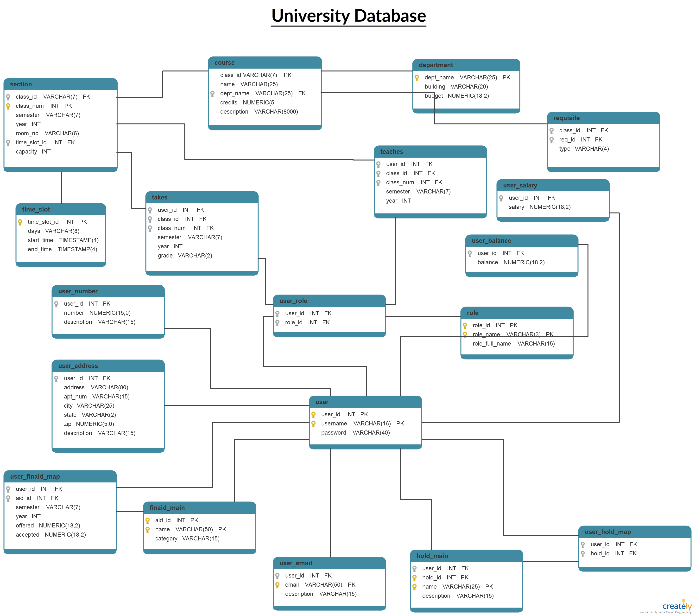Click the University Database title

(x=347, y=18)
